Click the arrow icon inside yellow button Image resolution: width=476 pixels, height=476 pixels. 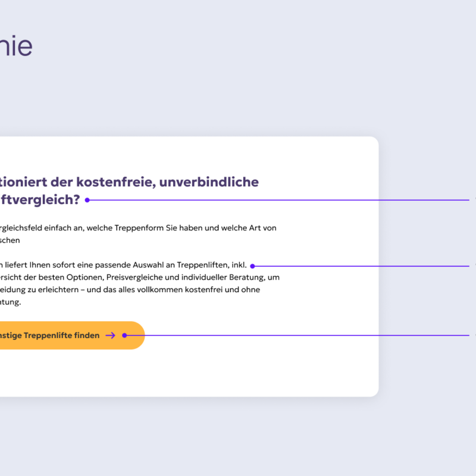[111, 336]
